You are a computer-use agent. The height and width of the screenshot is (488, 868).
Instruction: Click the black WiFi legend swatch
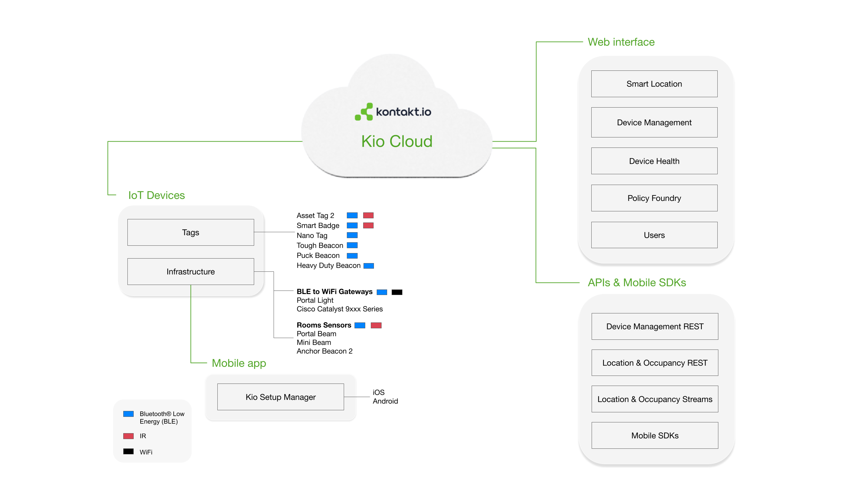pos(128,452)
